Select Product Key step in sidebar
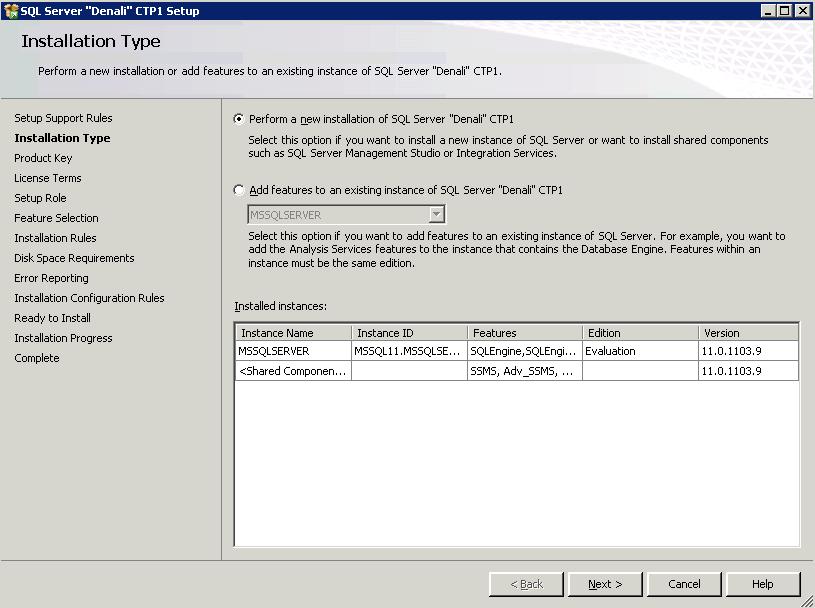 43,158
